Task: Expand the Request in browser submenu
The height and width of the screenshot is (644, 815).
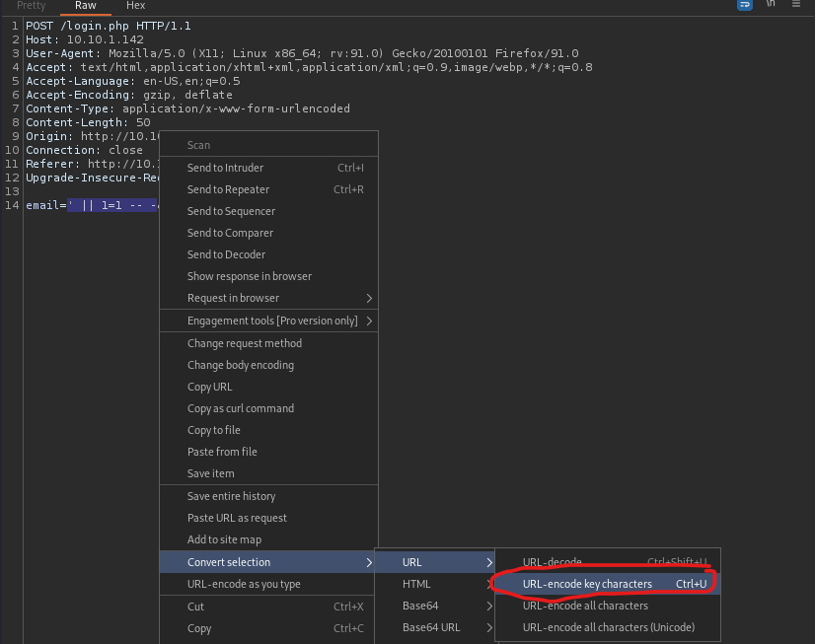Action: pos(369,298)
